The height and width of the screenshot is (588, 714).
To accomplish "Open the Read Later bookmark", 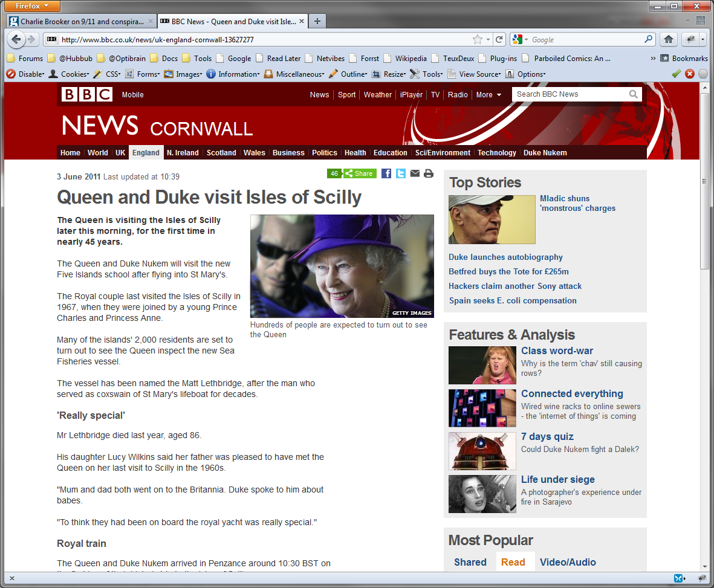I will pos(278,58).
